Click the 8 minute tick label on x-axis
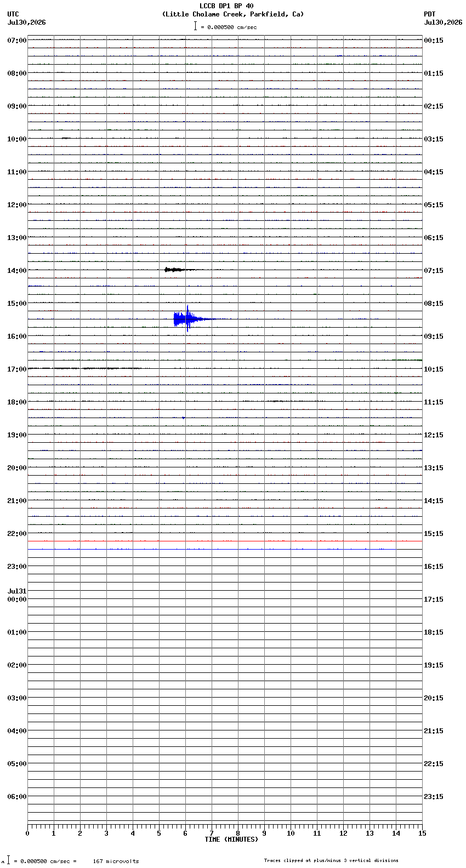This screenshot has height=868, width=466. pyautogui.click(x=238, y=833)
